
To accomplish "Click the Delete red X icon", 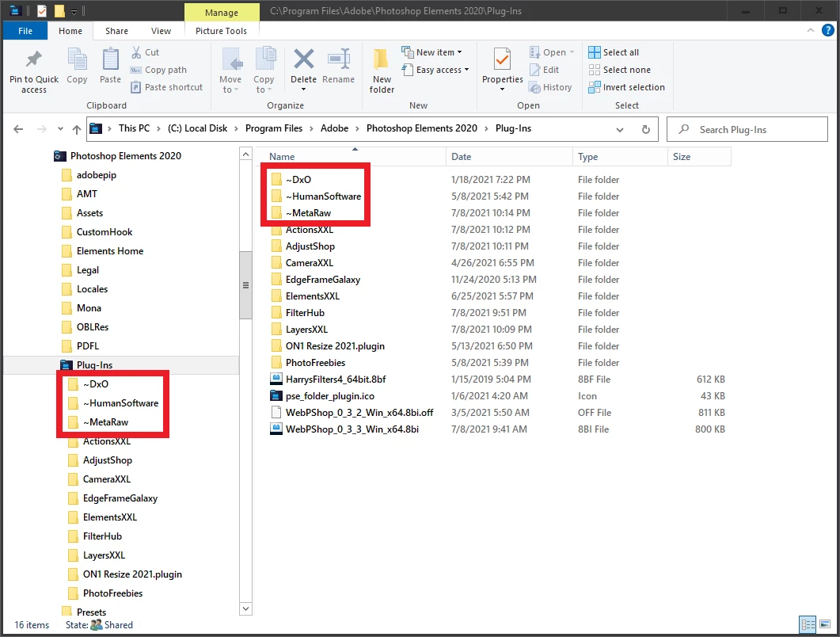I will click(x=304, y=59).
